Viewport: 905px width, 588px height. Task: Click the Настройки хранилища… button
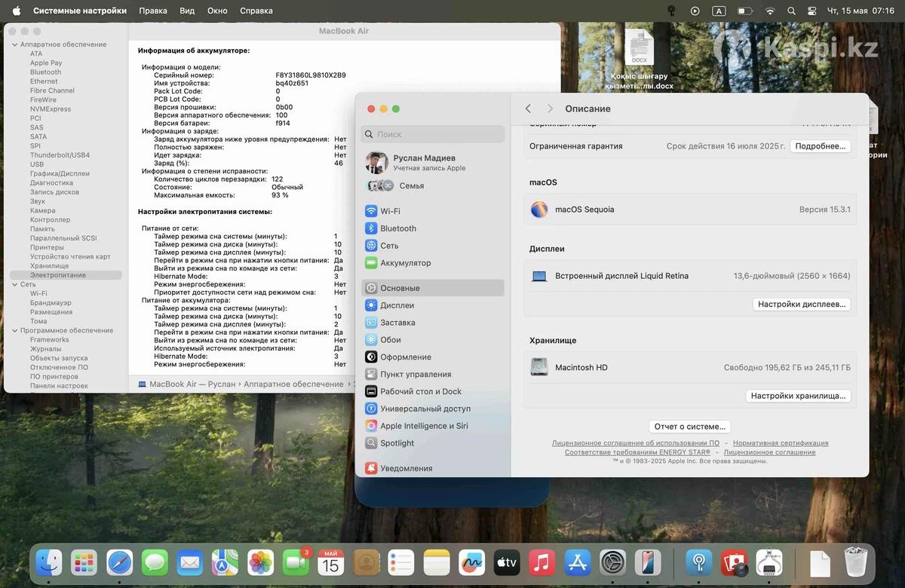point(799,396)
